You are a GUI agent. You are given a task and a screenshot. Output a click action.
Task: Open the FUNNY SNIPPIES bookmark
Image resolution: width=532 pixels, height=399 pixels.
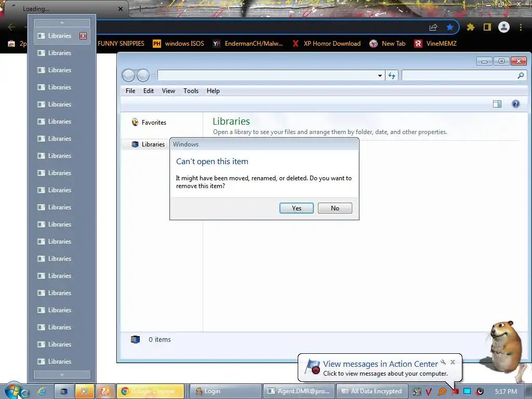(x=121, y=44)
